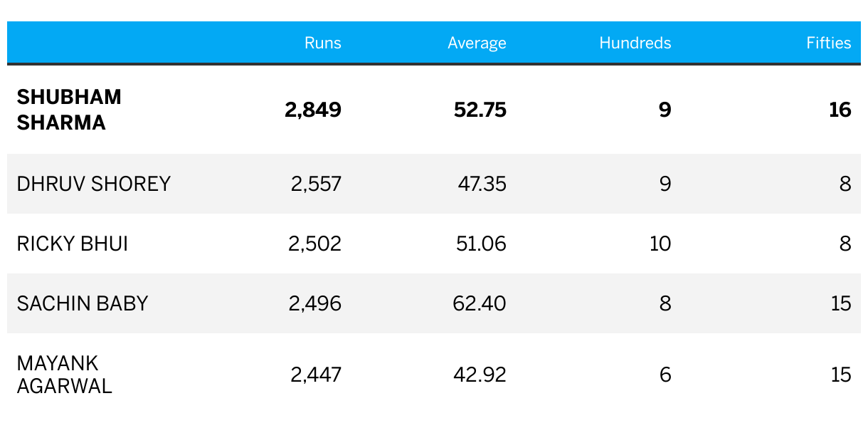Select the 42.92 average value
The height and width of the screenshot is (423, 868).
pos(480,375)
